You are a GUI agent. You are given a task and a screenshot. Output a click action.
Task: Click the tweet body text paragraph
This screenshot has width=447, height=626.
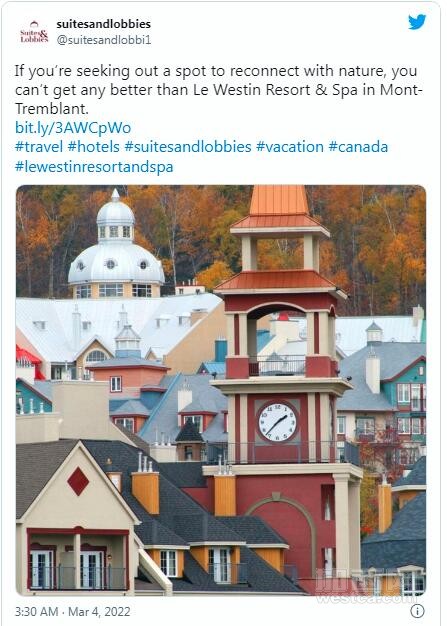[x=219, y=89]
